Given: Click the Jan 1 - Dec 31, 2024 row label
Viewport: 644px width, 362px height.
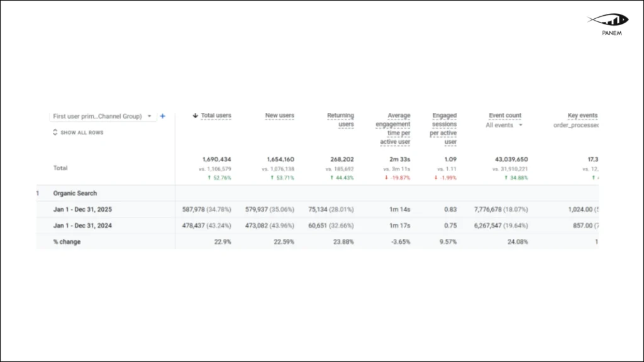Looking at the screenshot, I should pyautogui.click(x=82, y=226).
